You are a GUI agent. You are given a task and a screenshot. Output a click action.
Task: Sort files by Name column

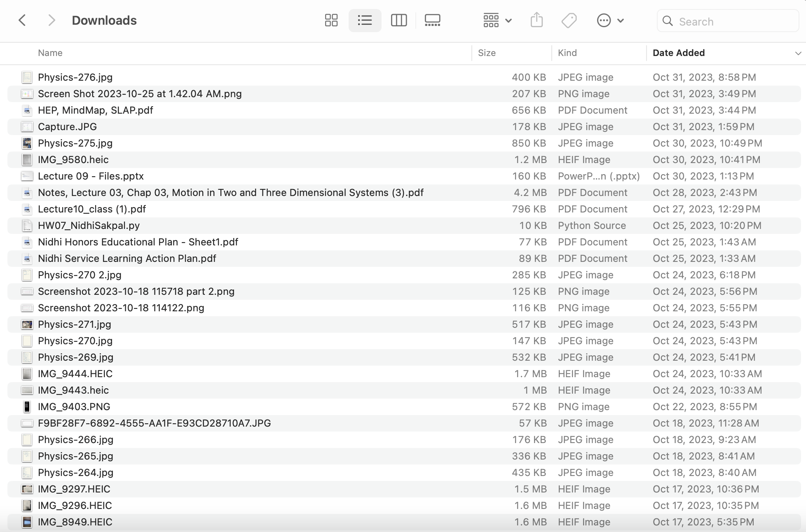50,53
